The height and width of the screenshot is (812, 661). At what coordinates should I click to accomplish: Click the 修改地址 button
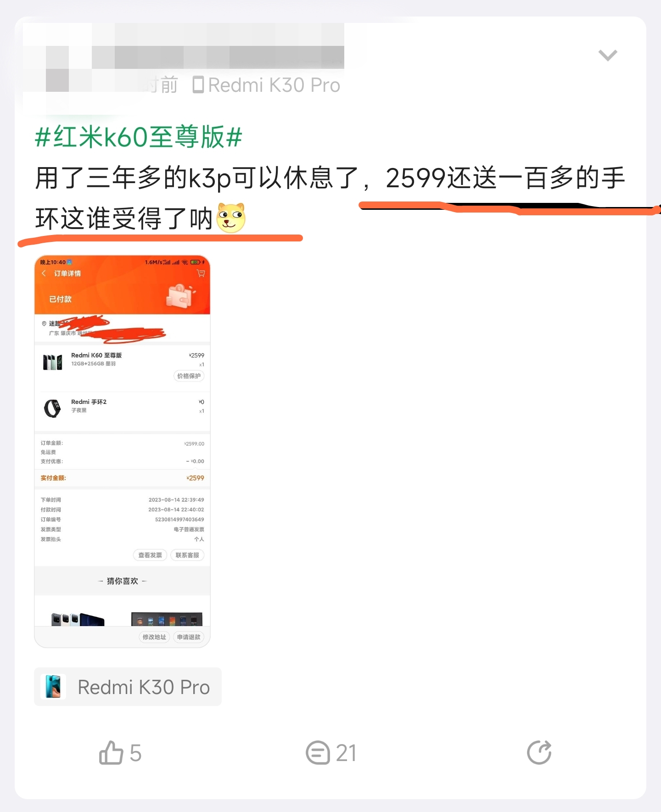pyautogui.click(x=154, y=637)
